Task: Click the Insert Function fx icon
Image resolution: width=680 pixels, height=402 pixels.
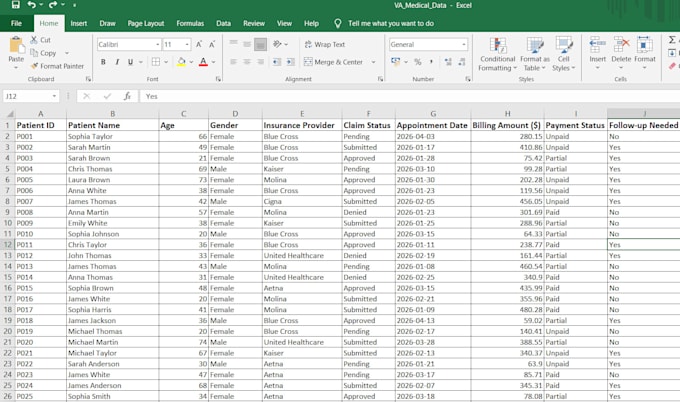Action: [127, 96]
